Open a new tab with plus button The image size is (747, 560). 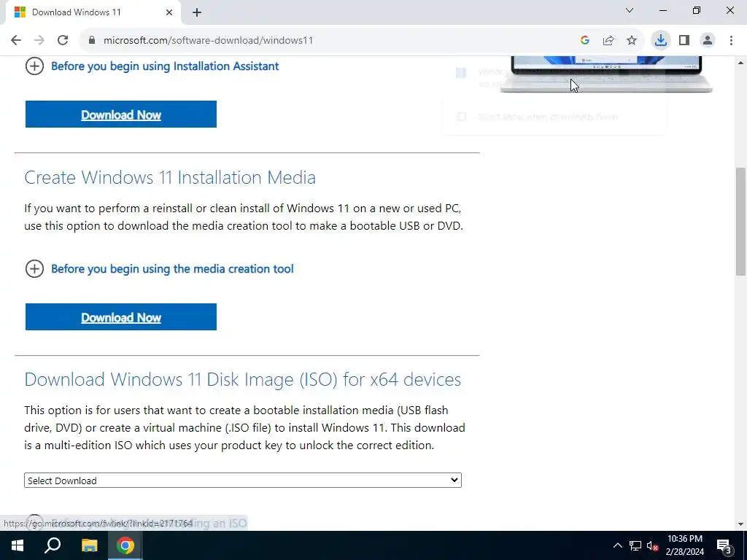point(197,13)
